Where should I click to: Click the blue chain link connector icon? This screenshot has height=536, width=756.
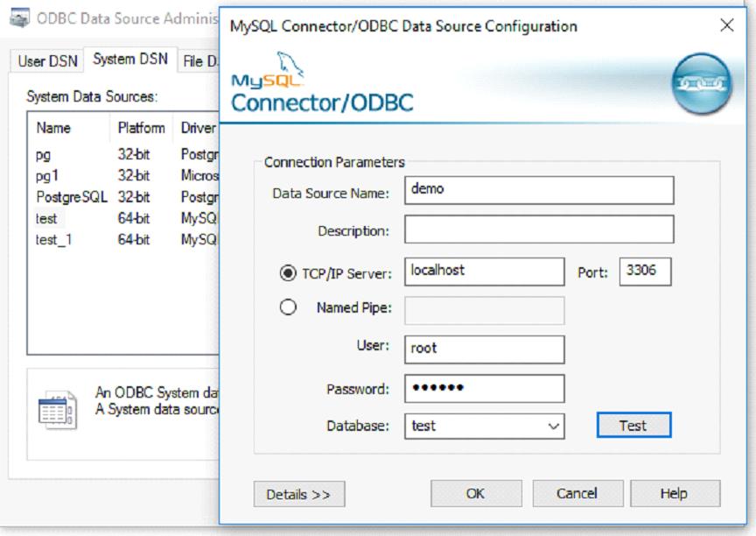(702, 84)
